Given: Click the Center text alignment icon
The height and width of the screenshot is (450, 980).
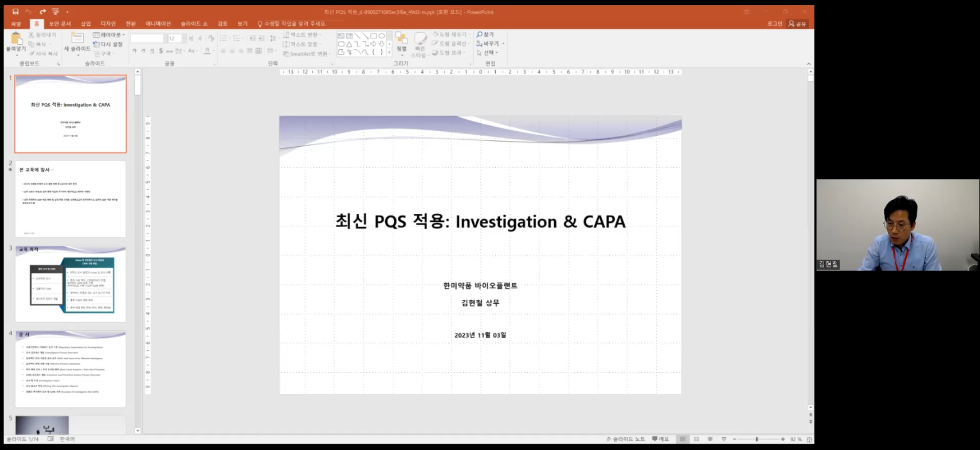Looking at the screenshot, I should (x=232, y=51).
